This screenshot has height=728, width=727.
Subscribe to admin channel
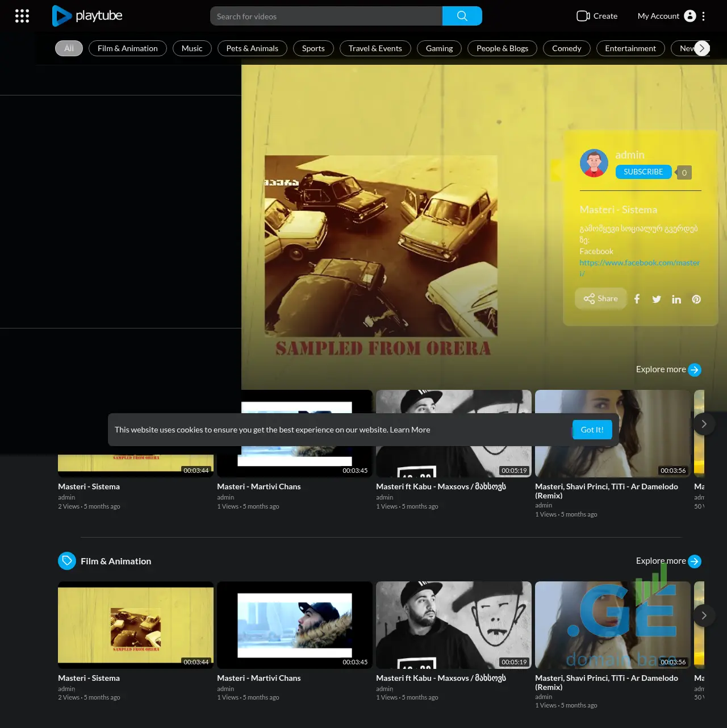click(643, 172)
